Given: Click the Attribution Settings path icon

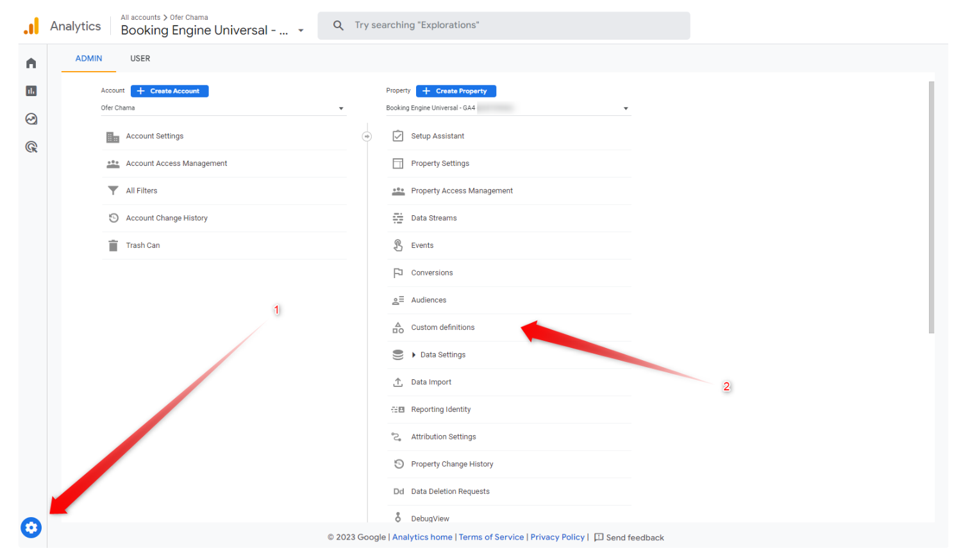Looking at the screenshot, I should [x=397, y=437].
